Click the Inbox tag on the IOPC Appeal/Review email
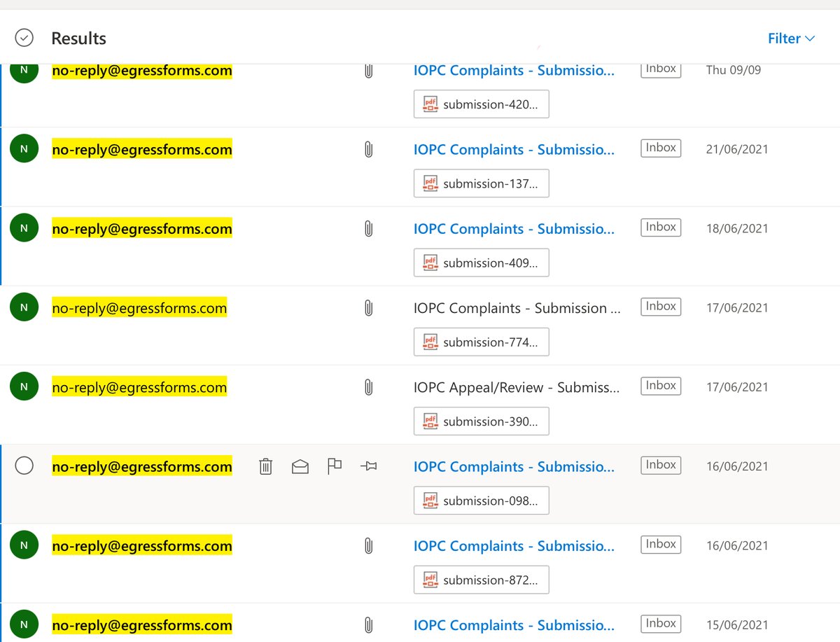The width and height of the screenshot is (840, 642). point(661,385)
